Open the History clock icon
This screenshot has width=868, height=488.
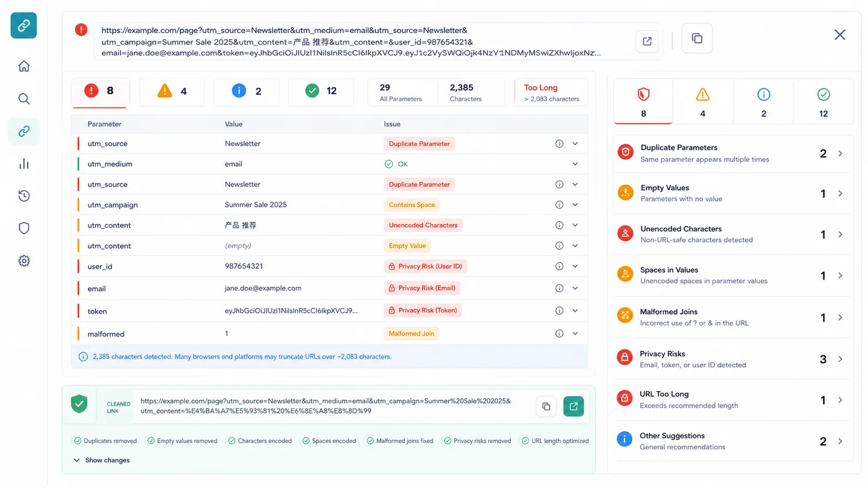point(24,196)
